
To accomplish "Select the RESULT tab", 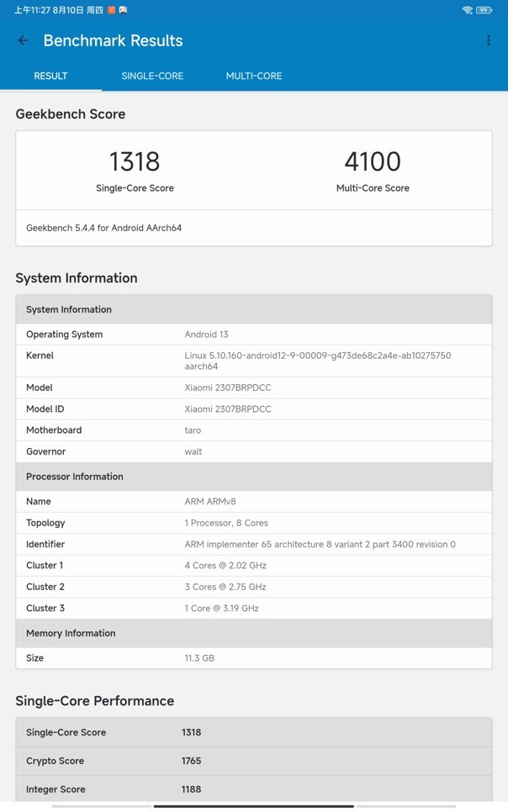I will [50, 76].
